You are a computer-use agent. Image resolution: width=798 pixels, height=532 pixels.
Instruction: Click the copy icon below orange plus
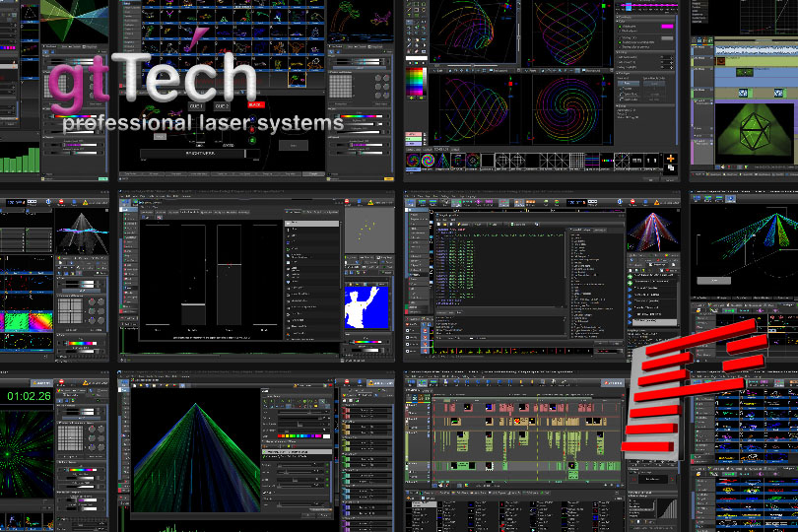click(x=670, y=167)
